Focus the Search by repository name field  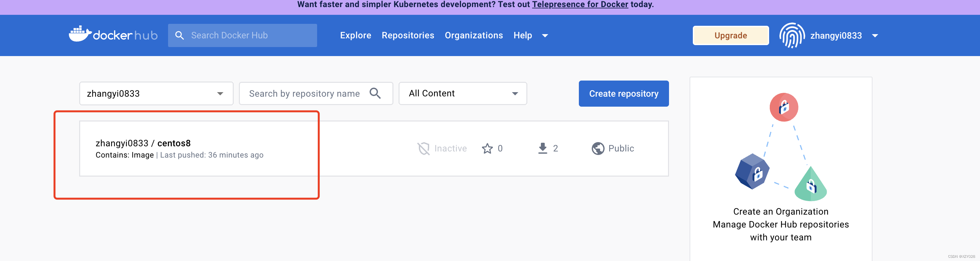316,93
